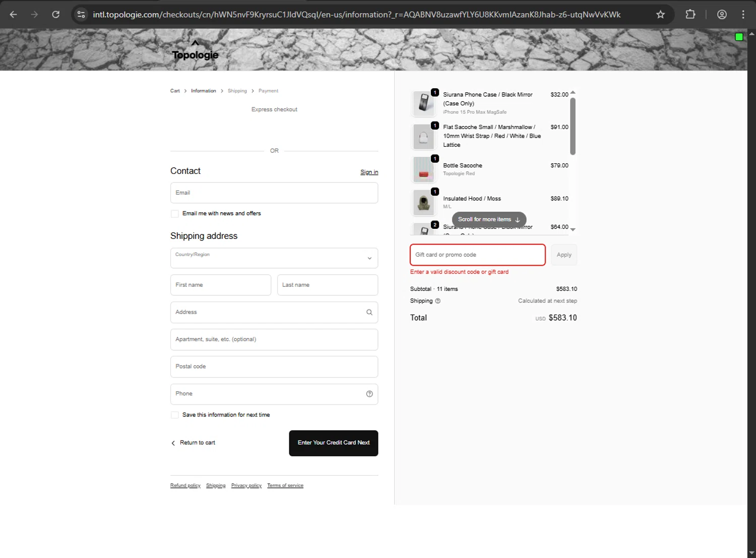Open the browser profile icon
This screenshot has width=756, height=558.
[x=722, y=15]
